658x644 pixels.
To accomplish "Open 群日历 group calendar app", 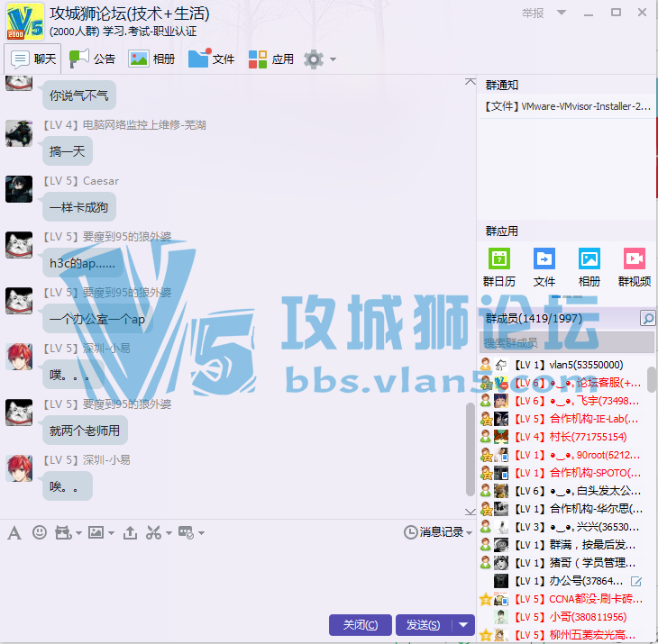I will coord(499,268).
